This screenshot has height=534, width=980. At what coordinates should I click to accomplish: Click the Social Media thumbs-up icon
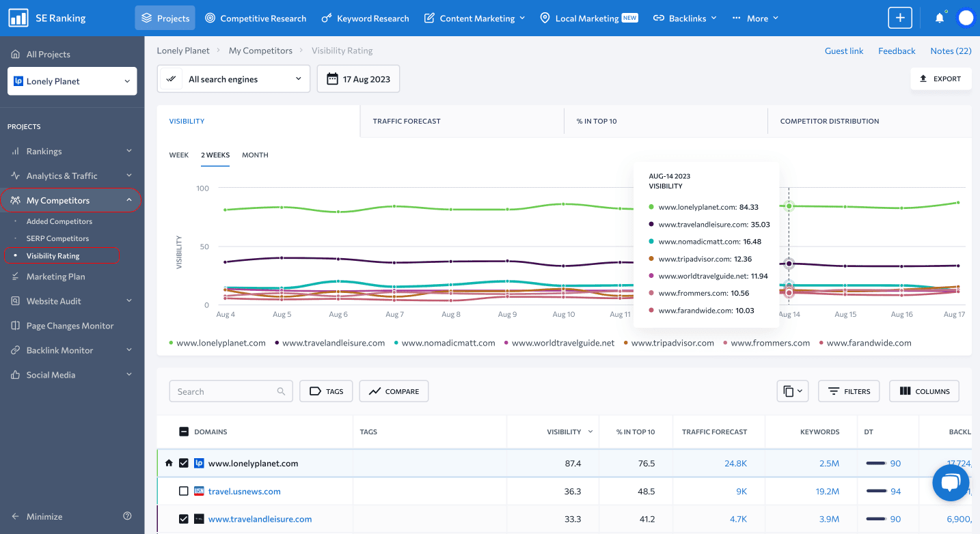coord(15,375)
